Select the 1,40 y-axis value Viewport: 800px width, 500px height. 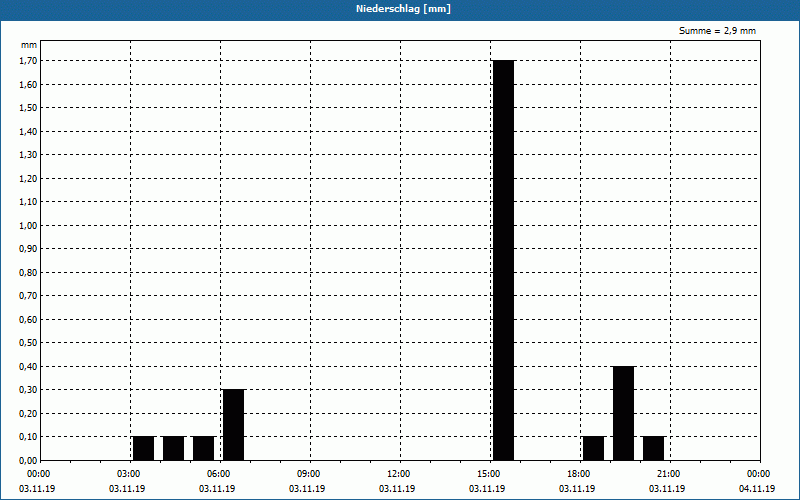[28, 131]
